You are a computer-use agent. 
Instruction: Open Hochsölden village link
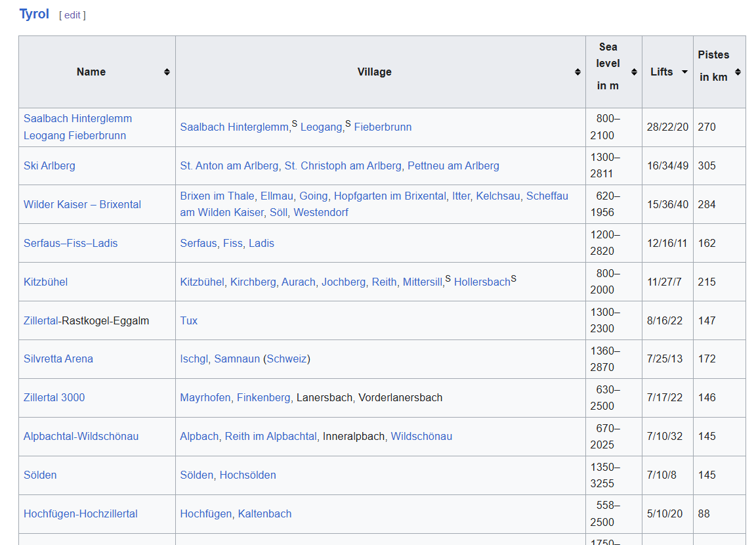coord(248,475)
